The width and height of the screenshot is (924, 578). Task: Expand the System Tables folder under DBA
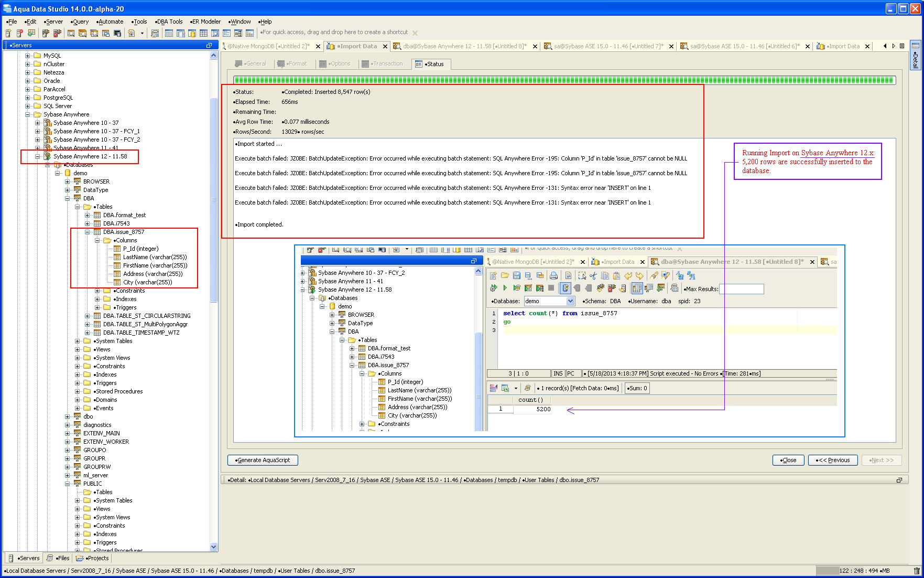78,341
